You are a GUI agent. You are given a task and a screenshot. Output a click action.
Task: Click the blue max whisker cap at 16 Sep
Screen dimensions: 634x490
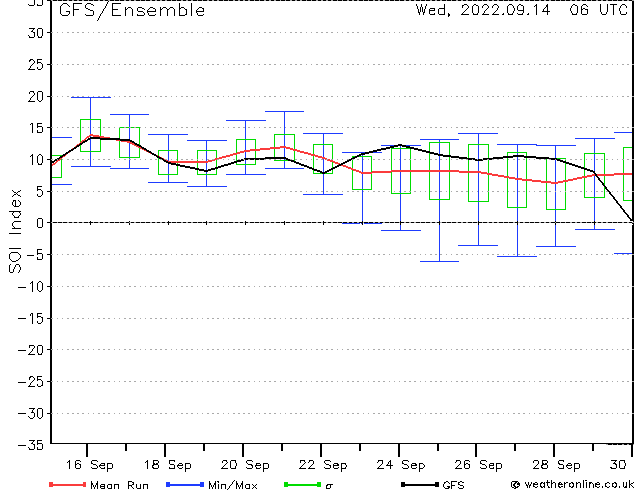(x=91, y=97)
